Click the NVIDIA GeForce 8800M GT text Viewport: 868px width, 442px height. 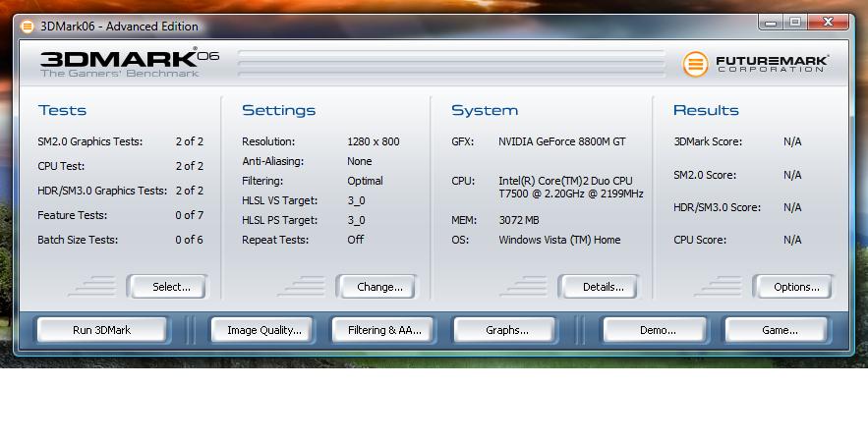(x=562, y=141)
